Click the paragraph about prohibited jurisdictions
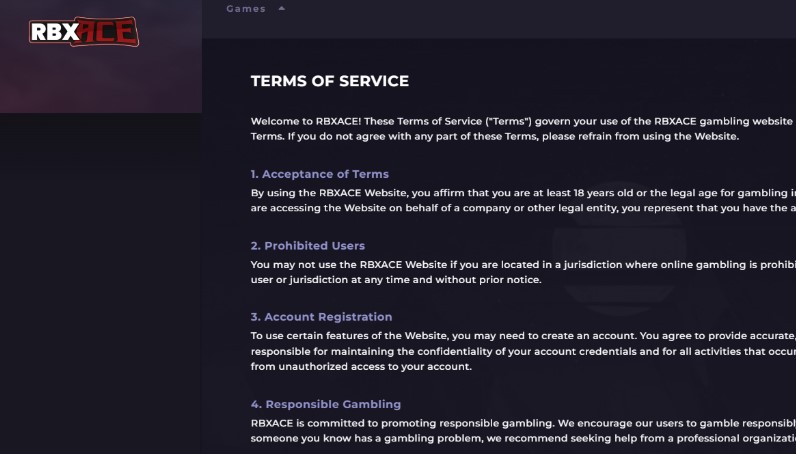 pyautogui.click(x=523, y=272)
